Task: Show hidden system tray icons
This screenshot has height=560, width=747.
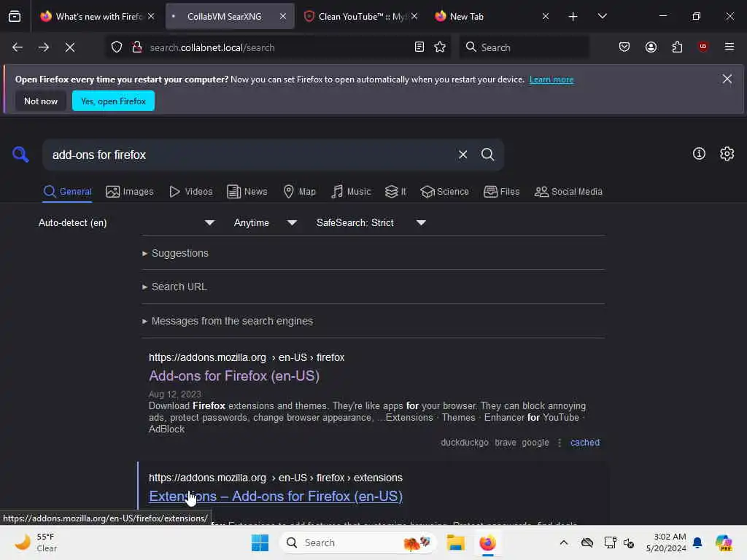Action: pos(564,542)
